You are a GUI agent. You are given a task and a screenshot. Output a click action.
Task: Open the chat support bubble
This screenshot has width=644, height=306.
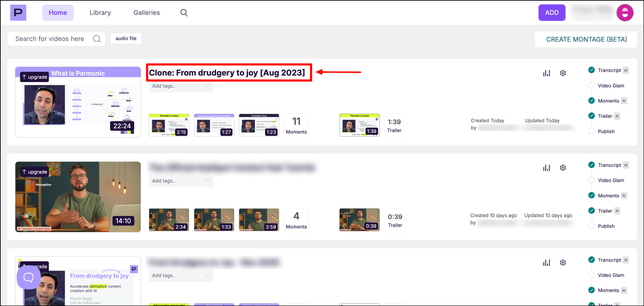point(29,277)
